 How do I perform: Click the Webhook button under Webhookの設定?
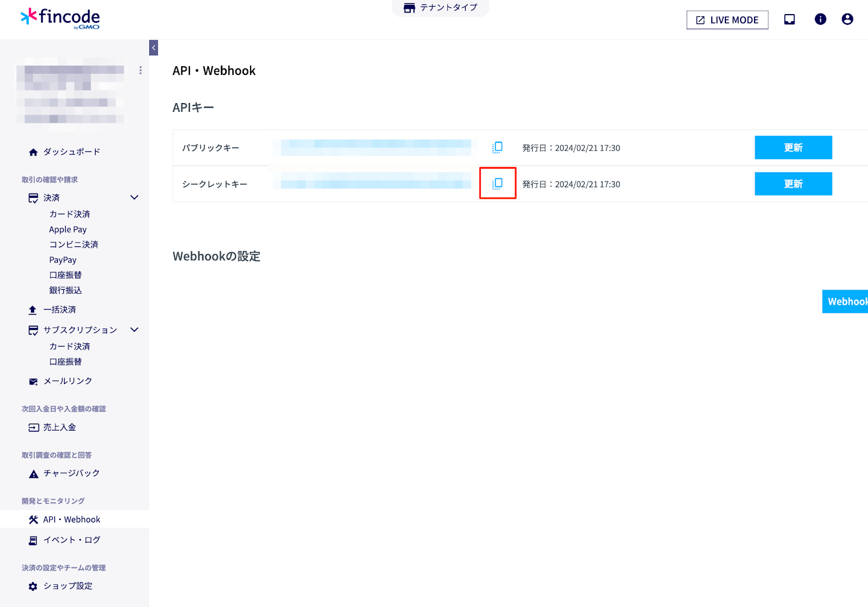pyautogui.click(x=845, y=302)
